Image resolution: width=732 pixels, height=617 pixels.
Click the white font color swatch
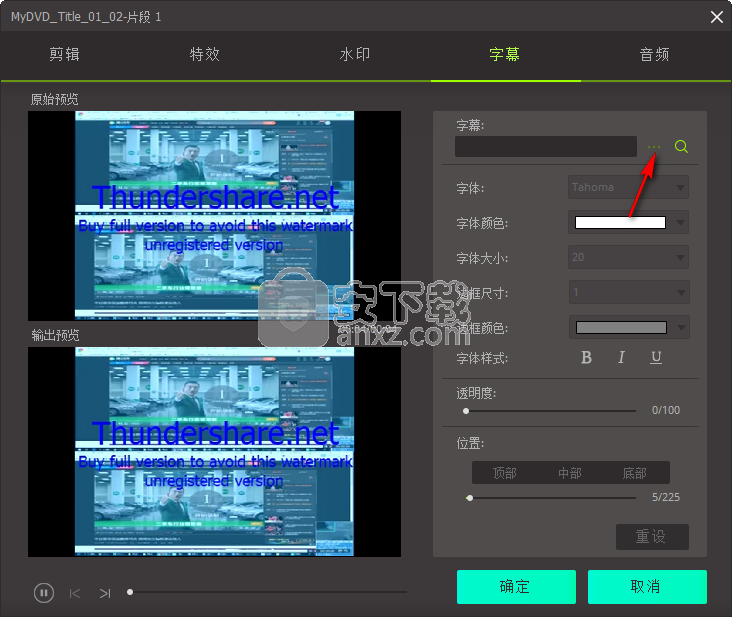point(620,223)
